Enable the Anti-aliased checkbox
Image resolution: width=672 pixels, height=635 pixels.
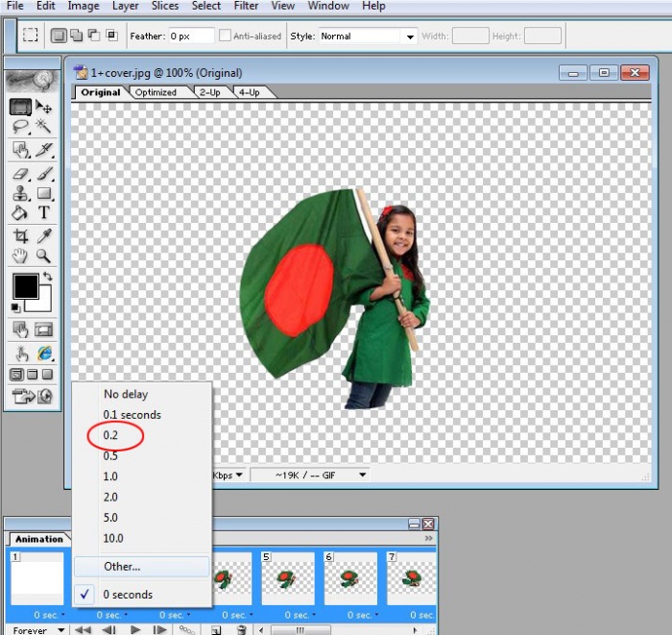coord(226,37)
